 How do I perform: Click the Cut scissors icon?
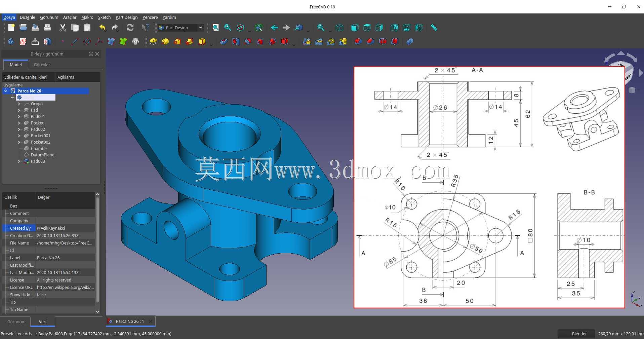tap(63, 28)
